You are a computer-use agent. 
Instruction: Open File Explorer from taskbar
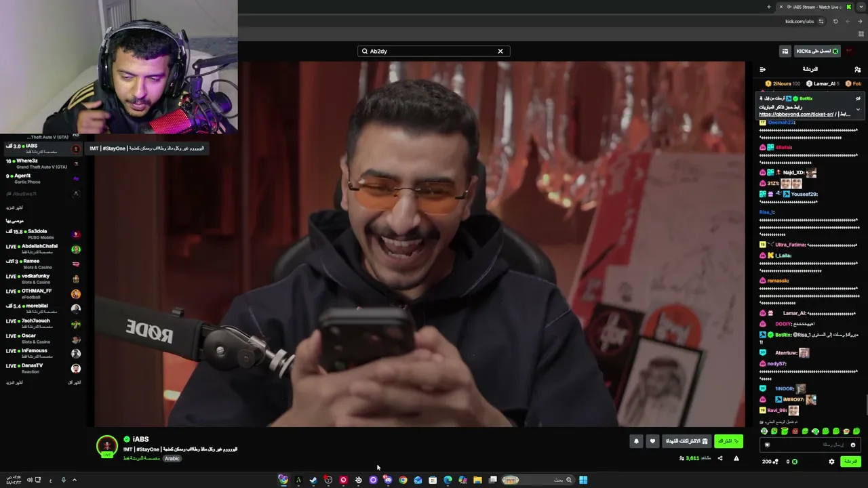click(x=477, y=480)
